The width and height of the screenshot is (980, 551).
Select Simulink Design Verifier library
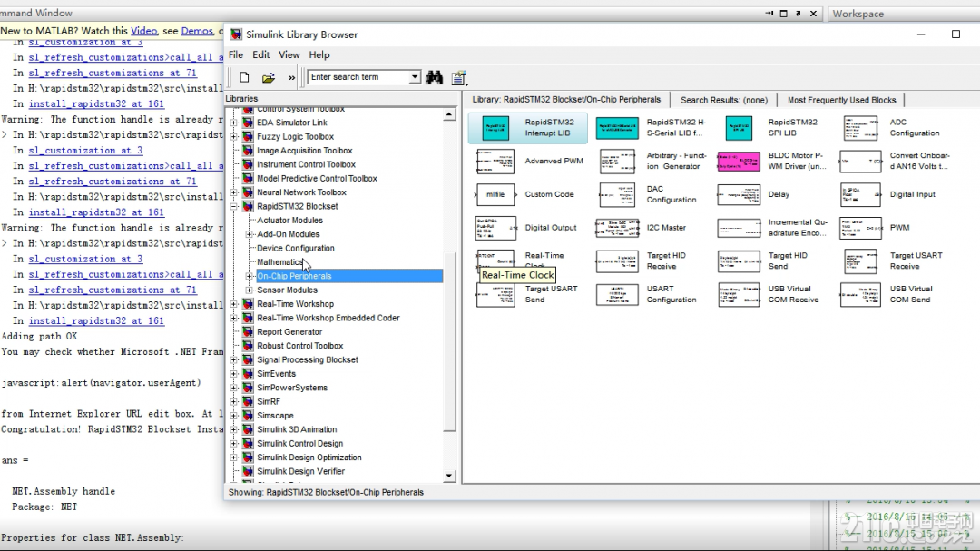coord(300,471)
